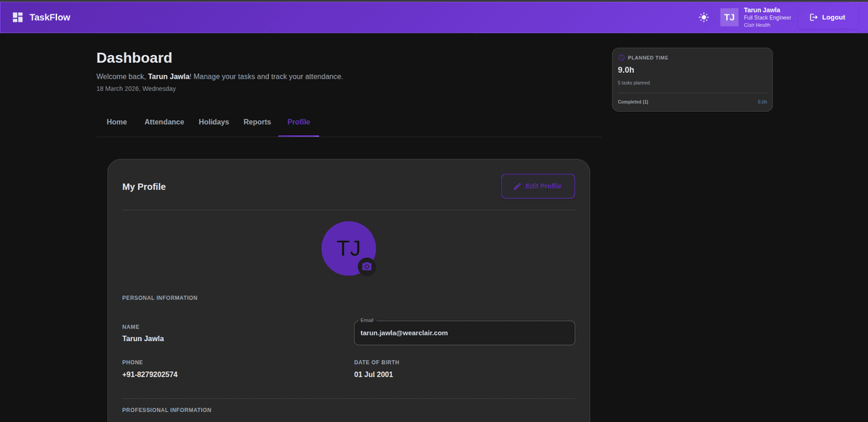Click the TaskFlow grid logo icon

(x=17, y=16)
